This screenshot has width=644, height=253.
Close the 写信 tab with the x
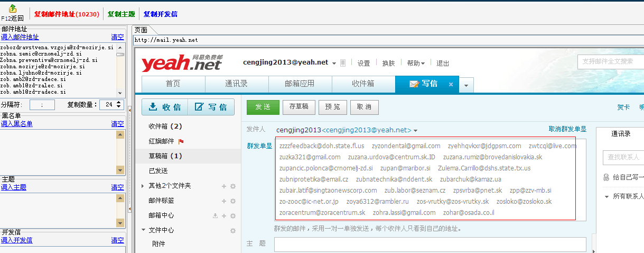point(451,84)
